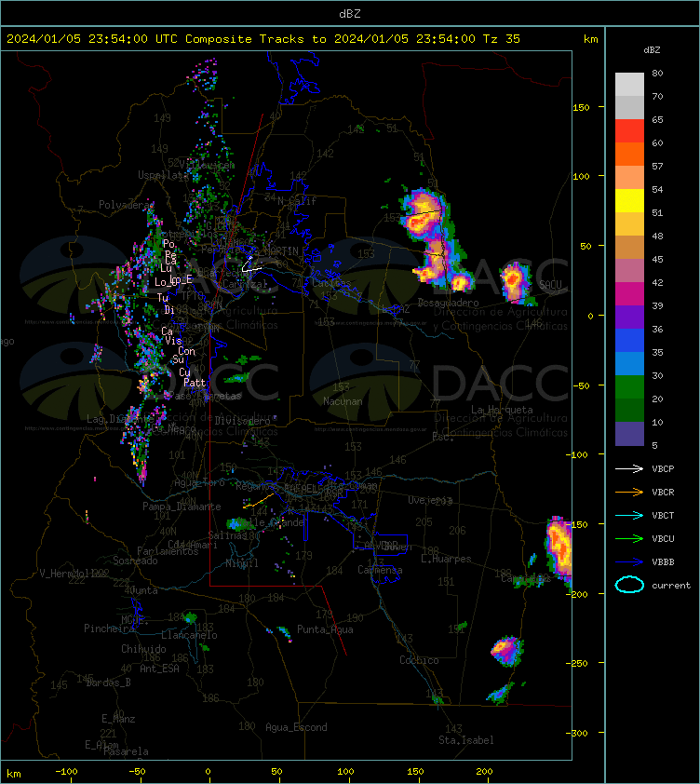Image resolution: width=700 pixels, height=784 pixels.
Task: Click the blue VBBB arrow in legend
Action: coord(629,561)
